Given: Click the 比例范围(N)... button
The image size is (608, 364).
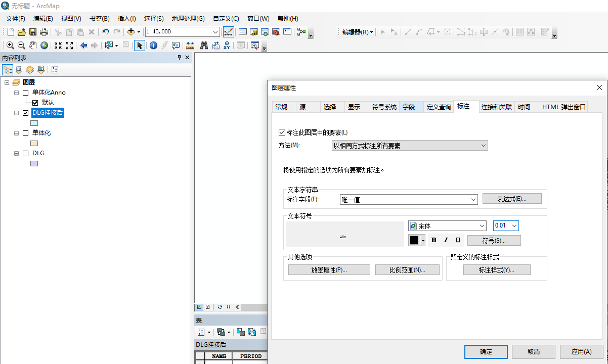Looking at the screenshot, I should pyautogui.click(x=407, y=270).
